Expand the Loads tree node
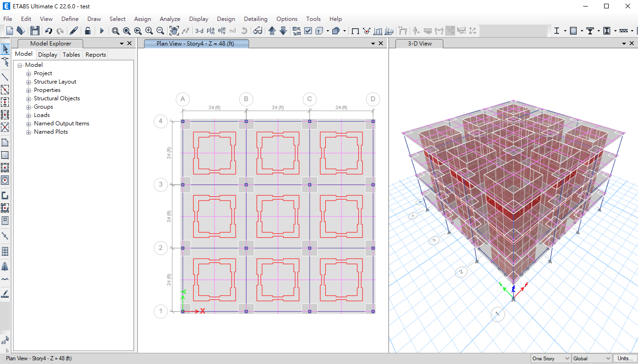The width and height of the screenshot is (638, 364). 29,116
